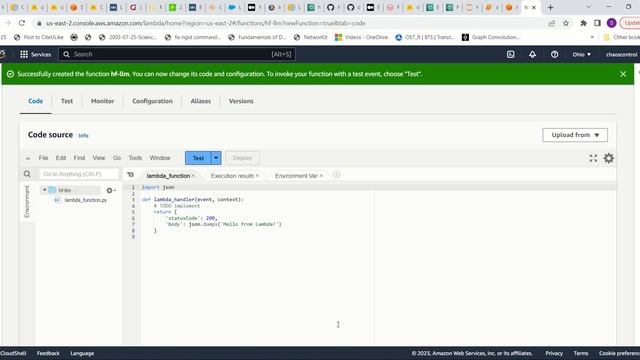Open the Videos - OneDrive bookmark
Screen dimensions: 640x360
pos(361,37)
